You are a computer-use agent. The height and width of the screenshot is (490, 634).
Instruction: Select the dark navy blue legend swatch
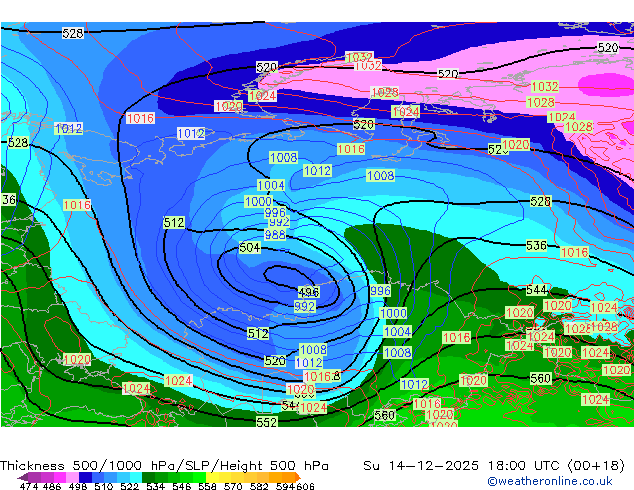pos(85,477)
